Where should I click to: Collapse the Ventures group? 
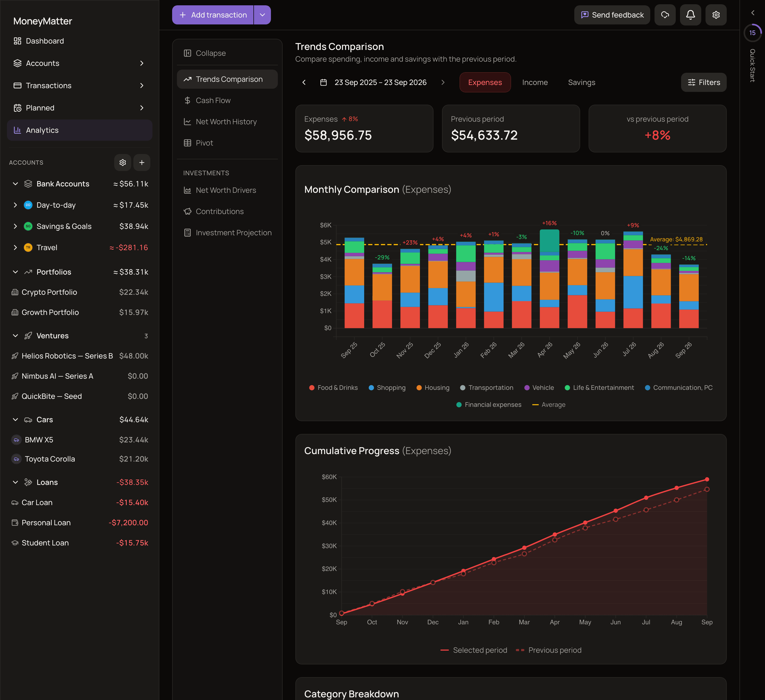pos(15,336)
